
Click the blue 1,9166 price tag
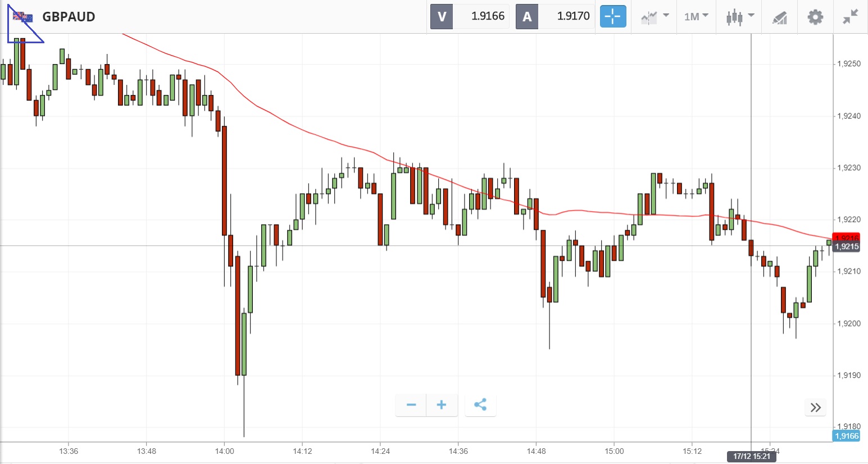(x=847, y=436)
